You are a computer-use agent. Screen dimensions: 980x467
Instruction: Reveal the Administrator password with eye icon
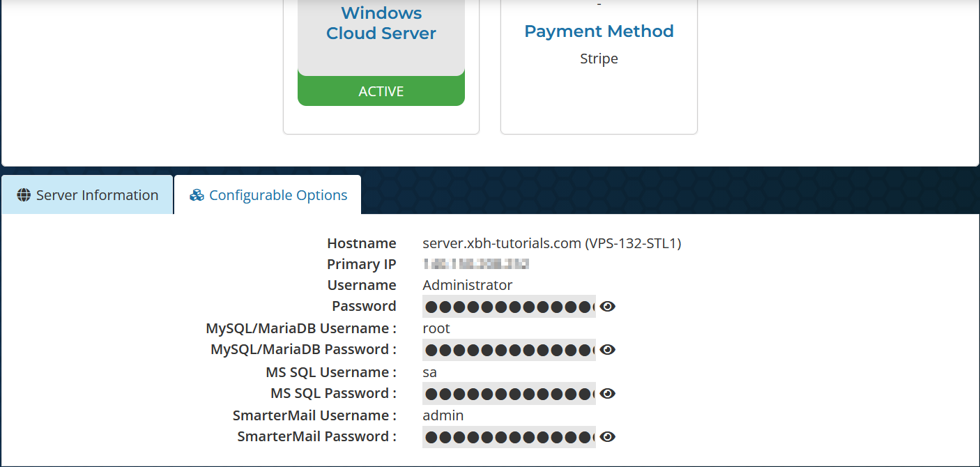tap(607, 306)
